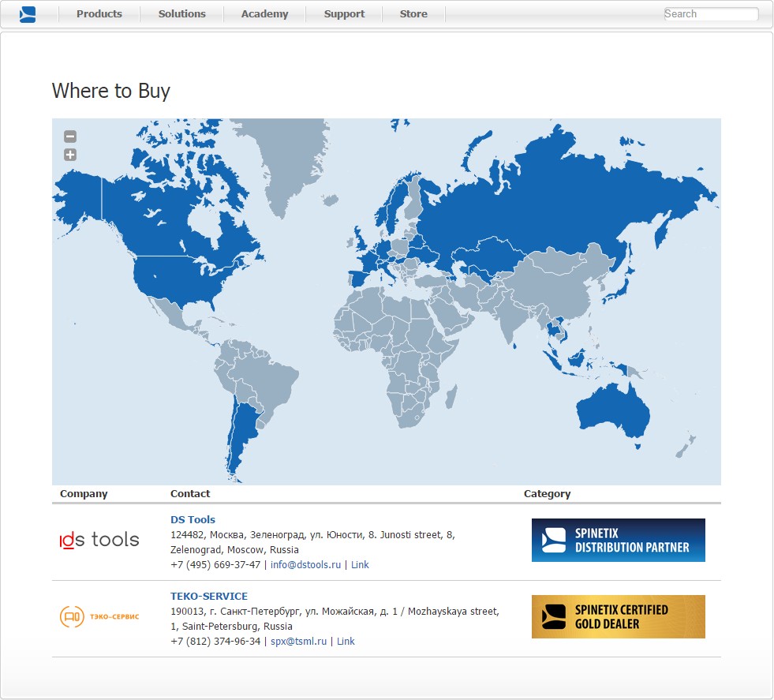Click phone number +7 (812) 374-96-34

[215, 642]
